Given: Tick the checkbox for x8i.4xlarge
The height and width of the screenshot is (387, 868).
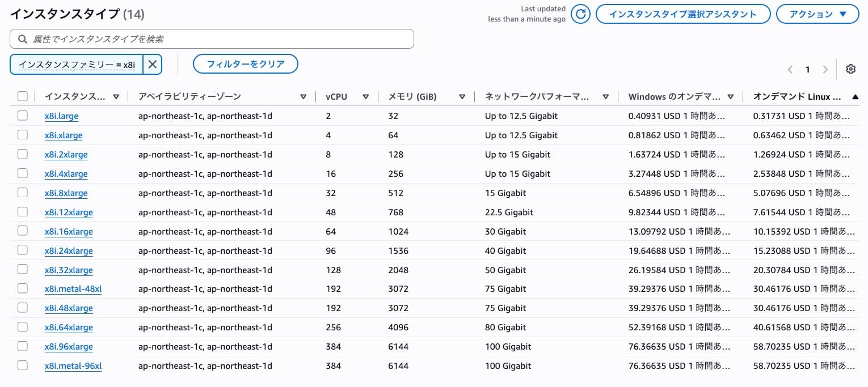Looking at the screenshot, I should [x=22, y=173].
